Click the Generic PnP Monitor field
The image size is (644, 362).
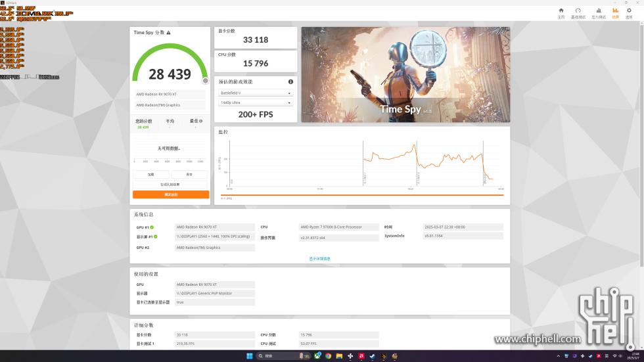215,294
